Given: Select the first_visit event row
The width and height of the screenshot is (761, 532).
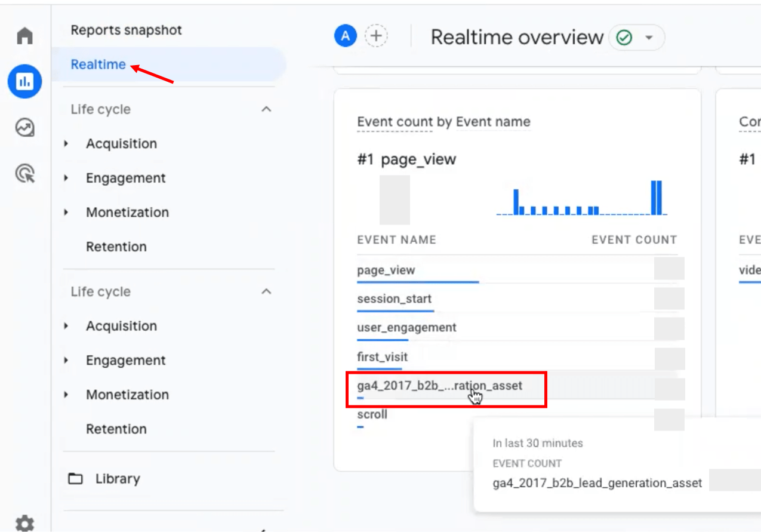Looking at the screenshot, I should click(517, 357).
